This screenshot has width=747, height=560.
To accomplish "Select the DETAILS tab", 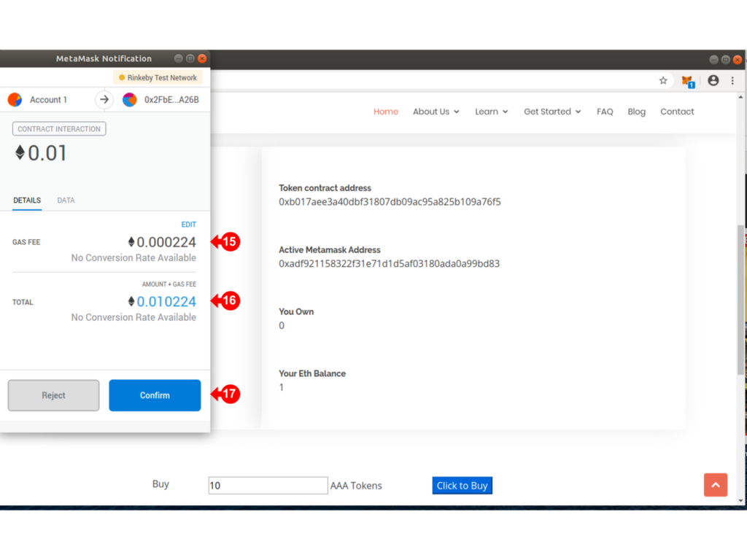I will coord(27,200).
